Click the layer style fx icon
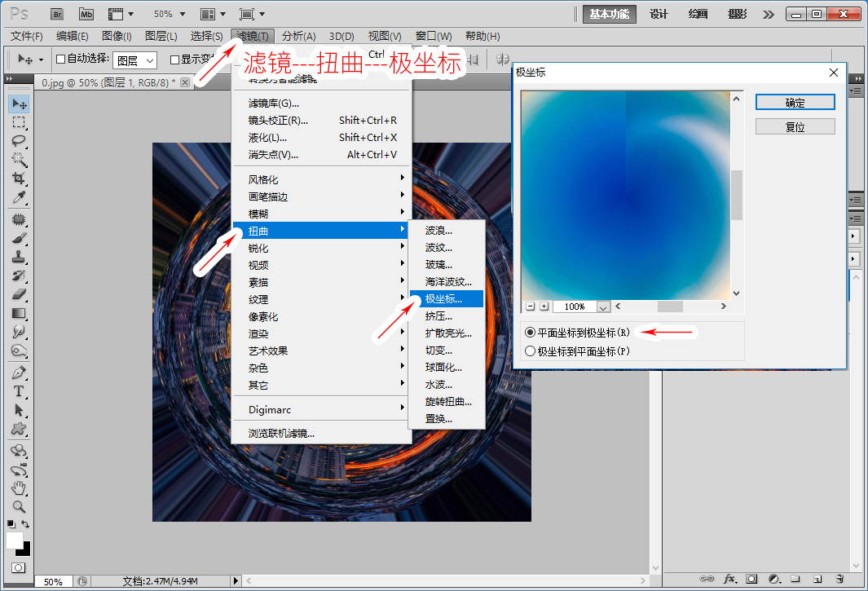868x591 pixels. point(729,580)
